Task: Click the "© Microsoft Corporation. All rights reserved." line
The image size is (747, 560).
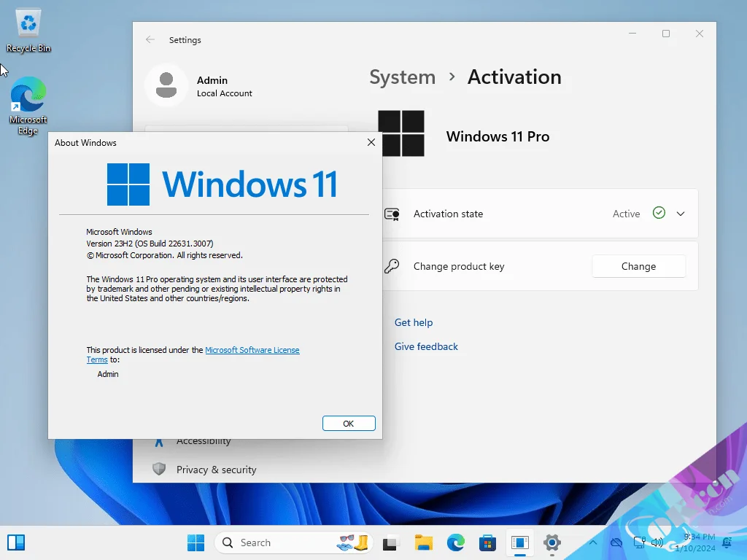Action: click(x=164, y=255)
